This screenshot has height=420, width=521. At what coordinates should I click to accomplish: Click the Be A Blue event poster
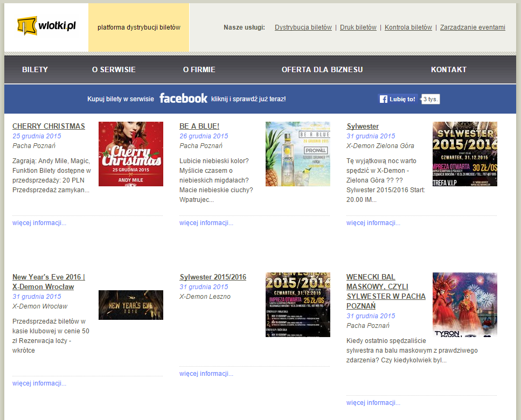point(297,154)
